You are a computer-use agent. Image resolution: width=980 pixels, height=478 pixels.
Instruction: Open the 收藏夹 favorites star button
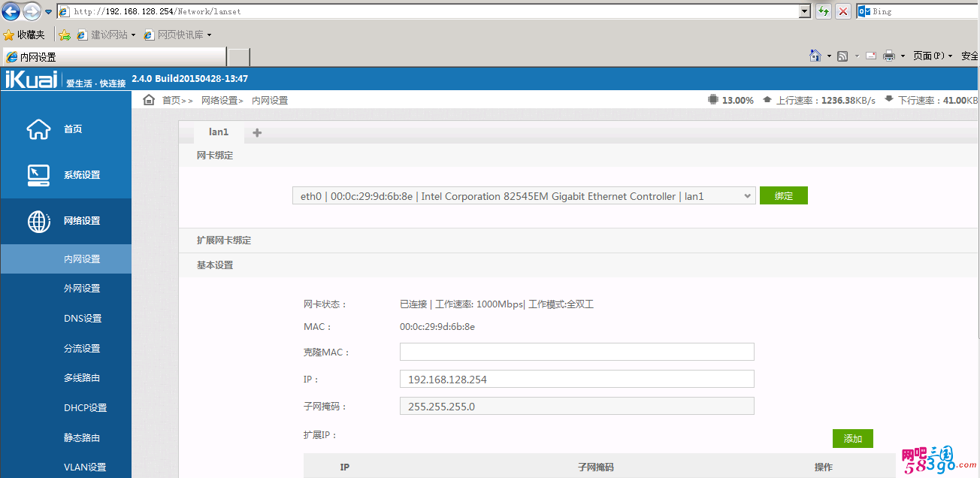pyautogui.click(x=24, y=35)
